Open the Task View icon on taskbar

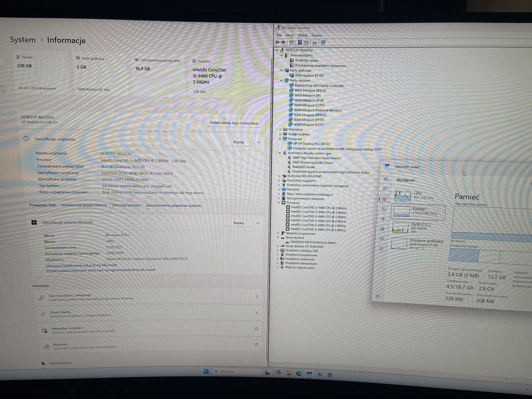pos(267,373)
